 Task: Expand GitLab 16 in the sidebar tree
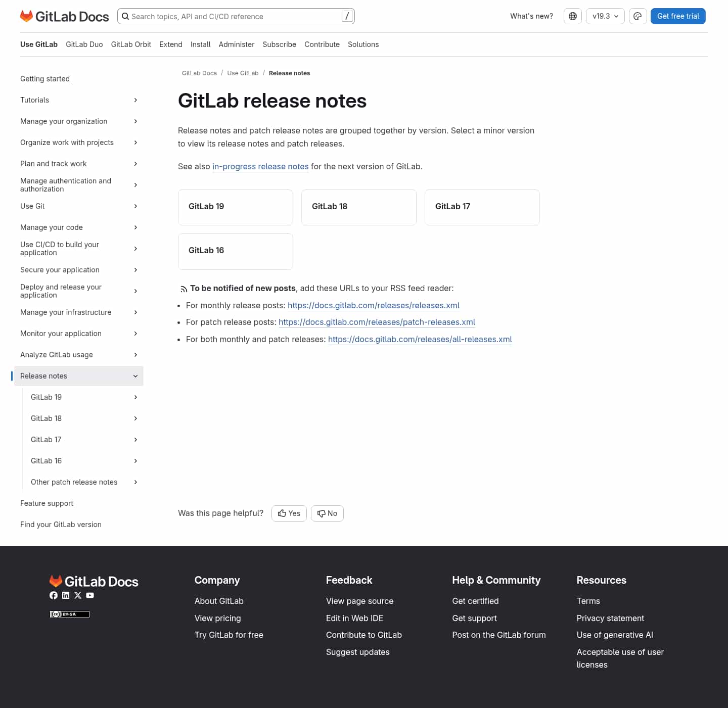[135, 461]
